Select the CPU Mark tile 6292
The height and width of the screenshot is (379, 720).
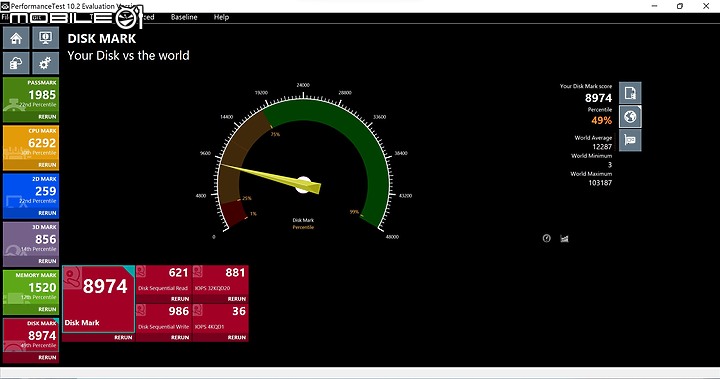[31, 143]
